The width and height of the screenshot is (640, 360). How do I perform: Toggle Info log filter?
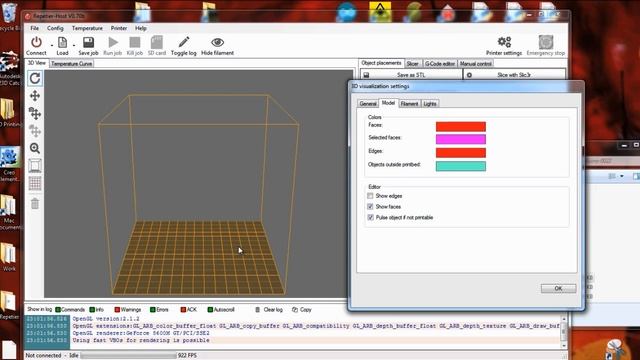[97, 310]
